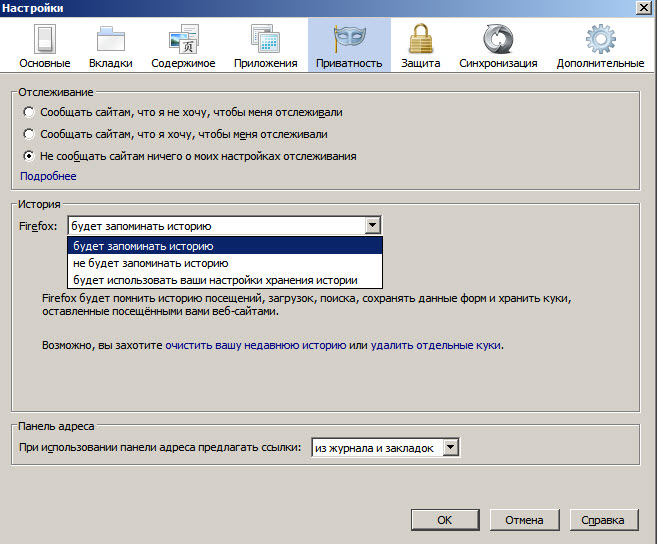Select 'Не сообщать сайтам ничего' radio option

pyautogui.click(x=29, y=156)
